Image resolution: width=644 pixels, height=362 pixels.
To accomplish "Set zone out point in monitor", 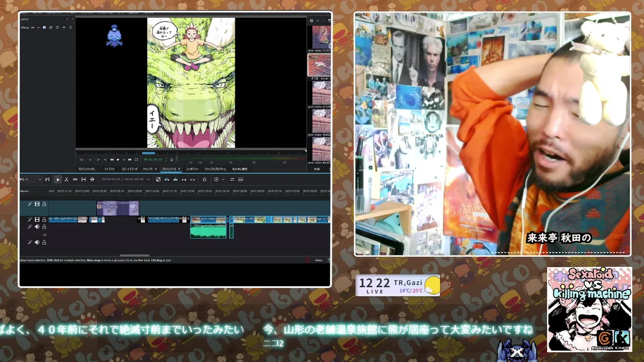I will pos(105,159).
